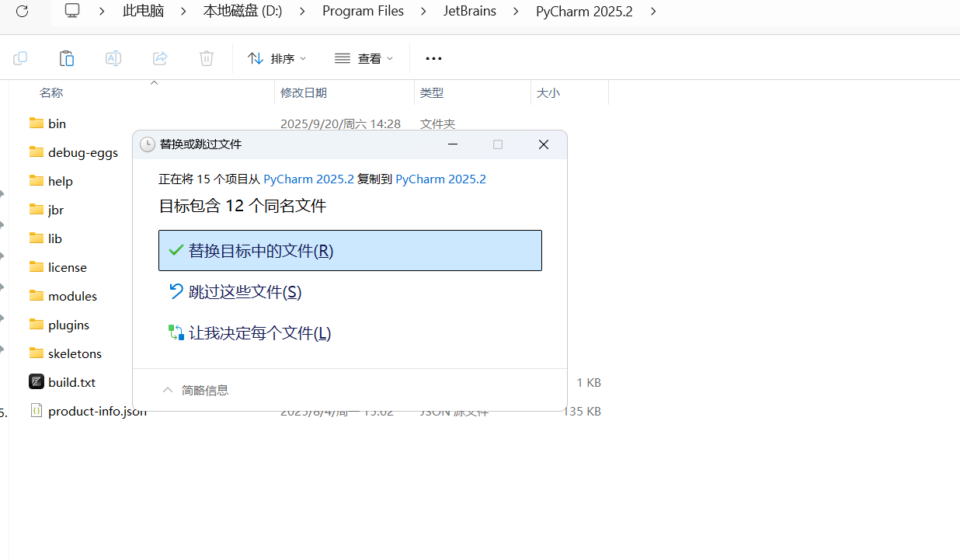The width and height of the screenshot is (960, 560).
Task: Select the modules folder icon
Action: 37,295
